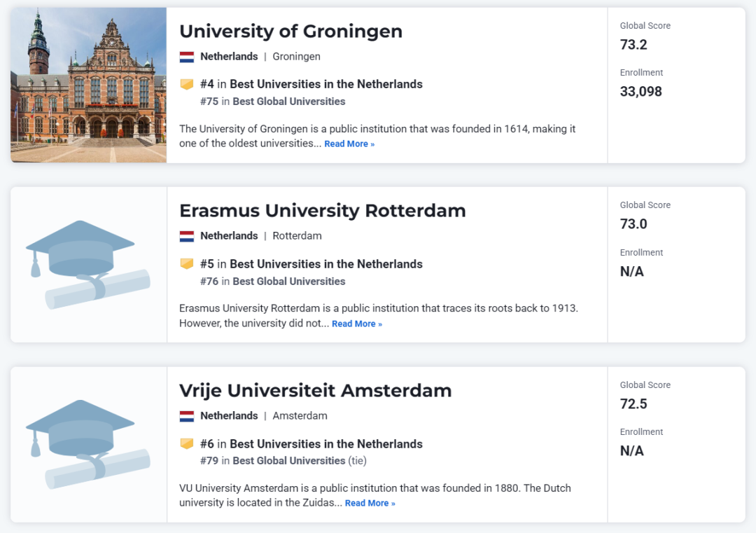Click the Groningen enrollment figure 33,098
This screenshot has height=533, width=756.
pos(640,92)
